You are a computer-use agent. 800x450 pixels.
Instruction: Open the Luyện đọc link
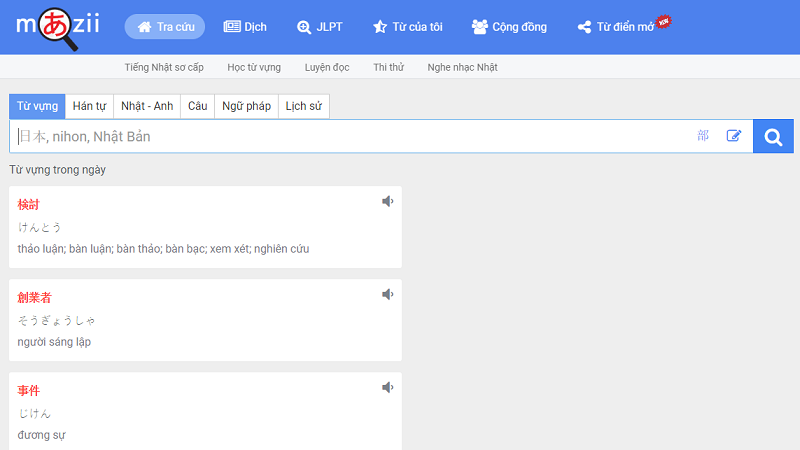point(328,67)
